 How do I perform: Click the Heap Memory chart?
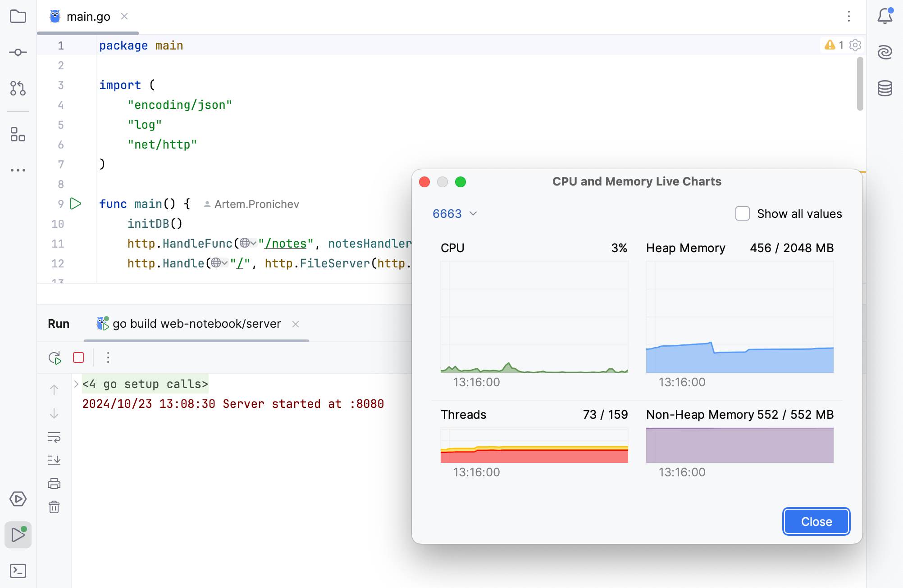click(x=740, y=317)
